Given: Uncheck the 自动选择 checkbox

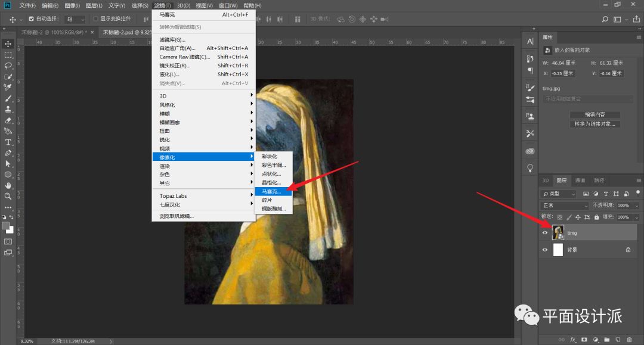Looking at the screenshot, I should 32,19.
